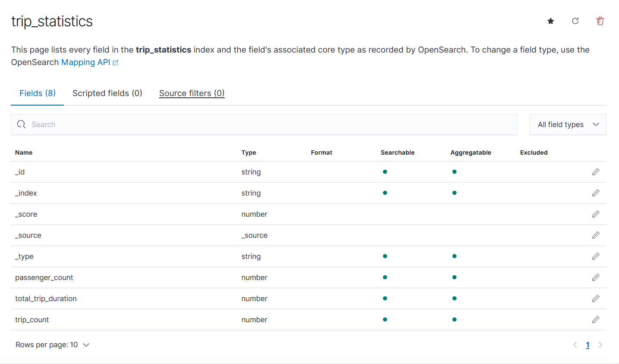The height and width of the screenshot is (364, 619).
Task: Go to page 1 in pagination
Action: tap(588, 345)
